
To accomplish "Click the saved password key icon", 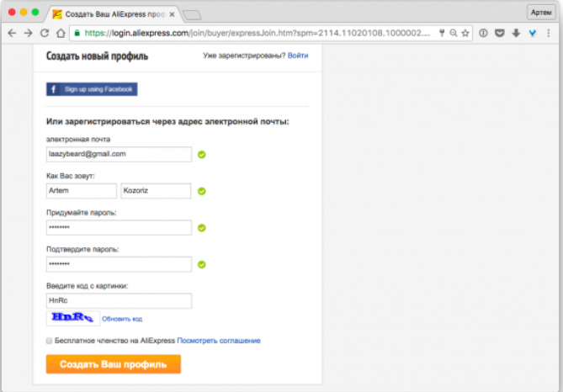I will pyautogui.click(x=442, y=33).
